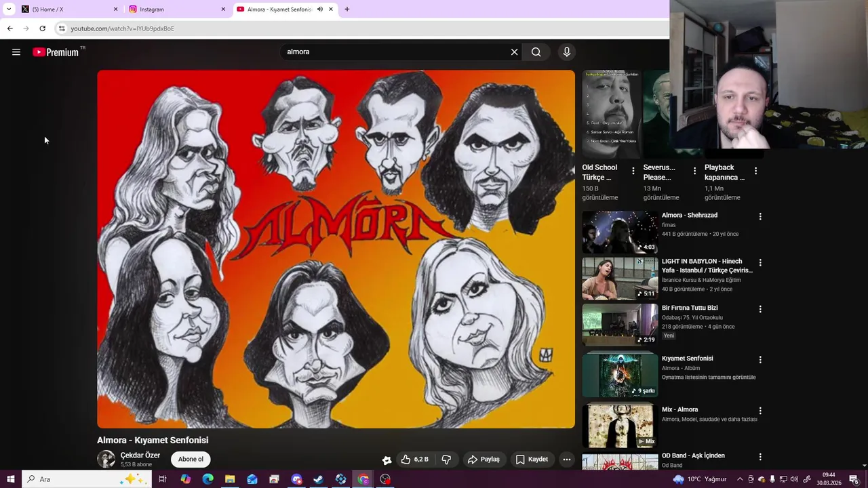Save the video using Kaydet
This screenshot has height=488, width=868.
point(532,460)
